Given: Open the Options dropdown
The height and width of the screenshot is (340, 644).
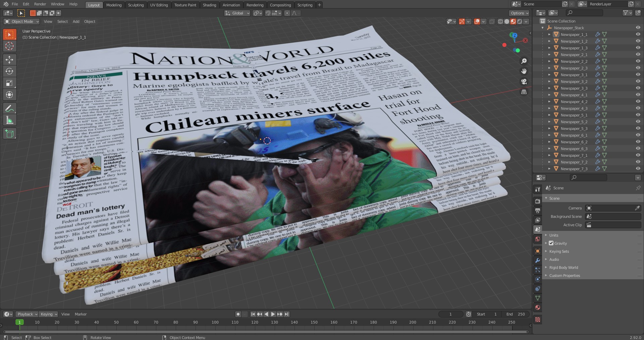Looking at the screenshot, I should click(x=519, y=13).
